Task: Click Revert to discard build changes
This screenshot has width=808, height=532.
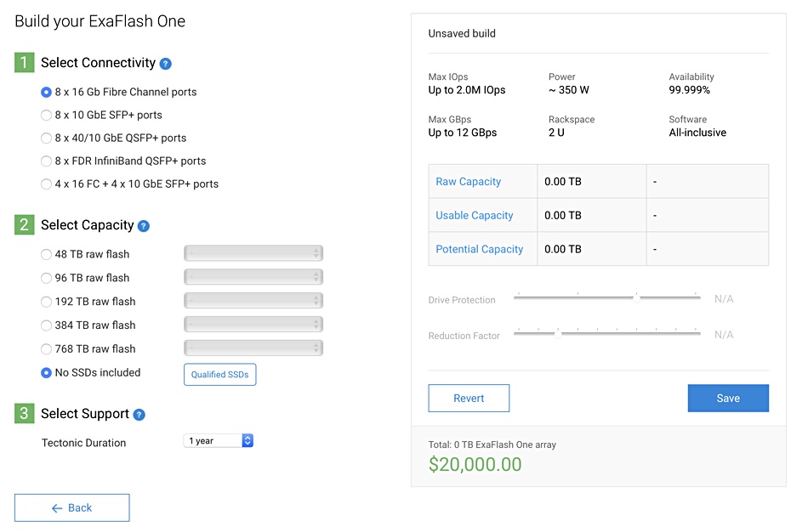Action: click(469, 399)
